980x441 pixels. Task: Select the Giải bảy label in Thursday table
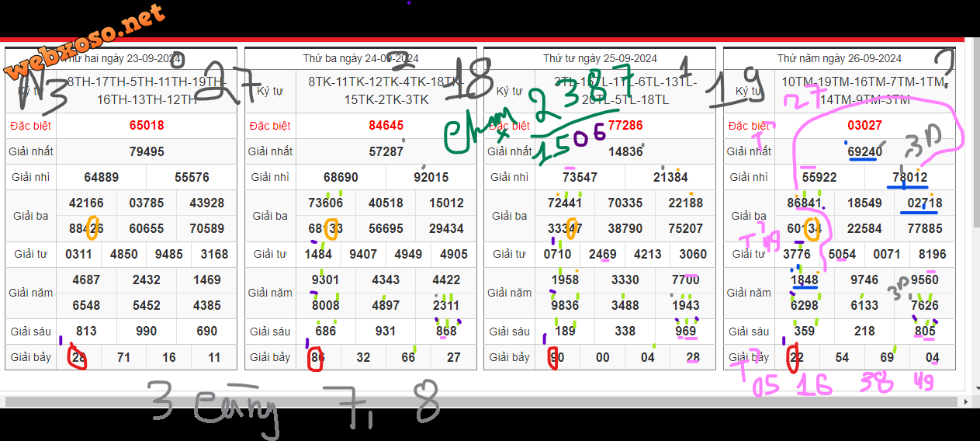click(x=749, y=357)
